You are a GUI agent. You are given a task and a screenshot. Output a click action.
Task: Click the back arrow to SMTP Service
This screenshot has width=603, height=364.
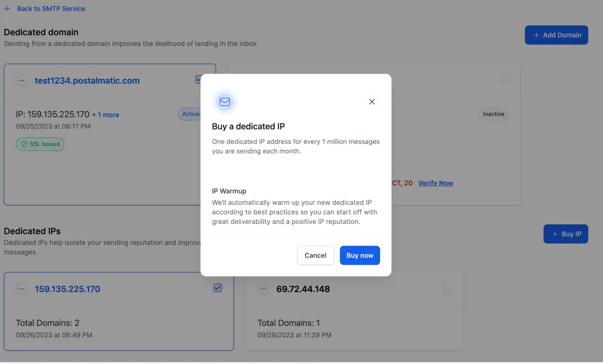(8, 9)
